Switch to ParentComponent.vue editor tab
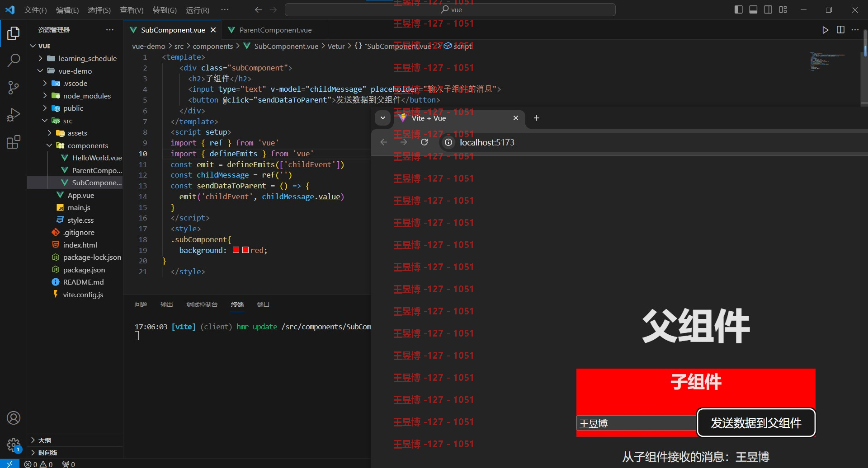 click(x=275, y=30)
